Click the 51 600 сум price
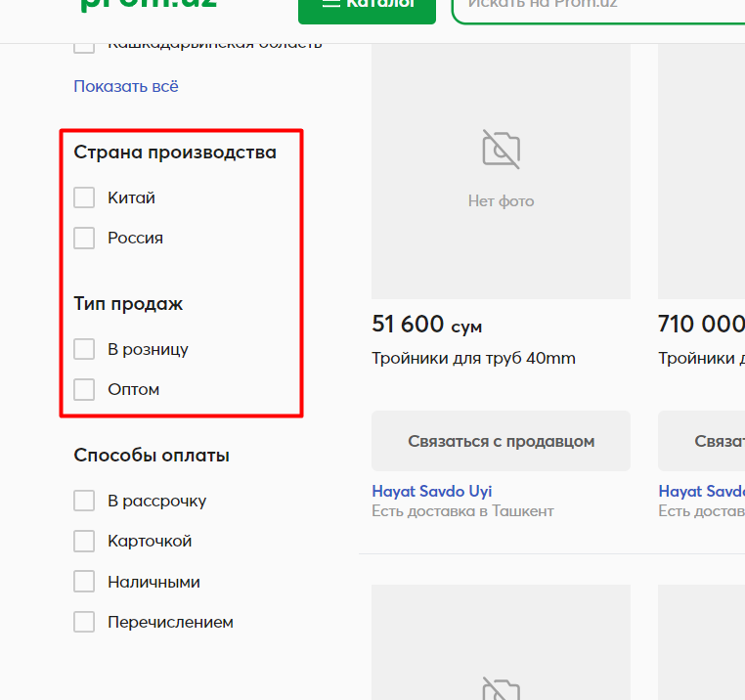The height and width of the screenshot is (700, 745). pyautogui.click(x=426, y=325)
